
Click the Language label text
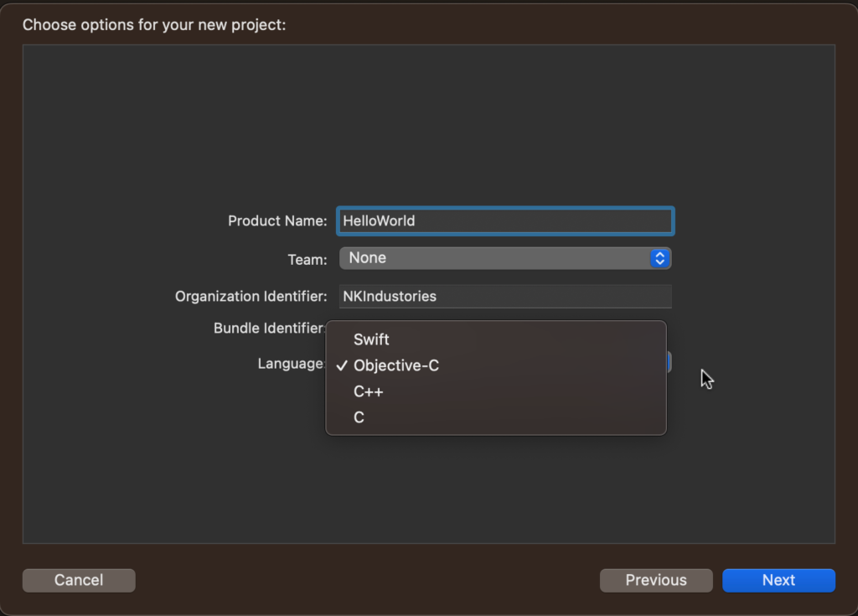[x=291, y=364]
